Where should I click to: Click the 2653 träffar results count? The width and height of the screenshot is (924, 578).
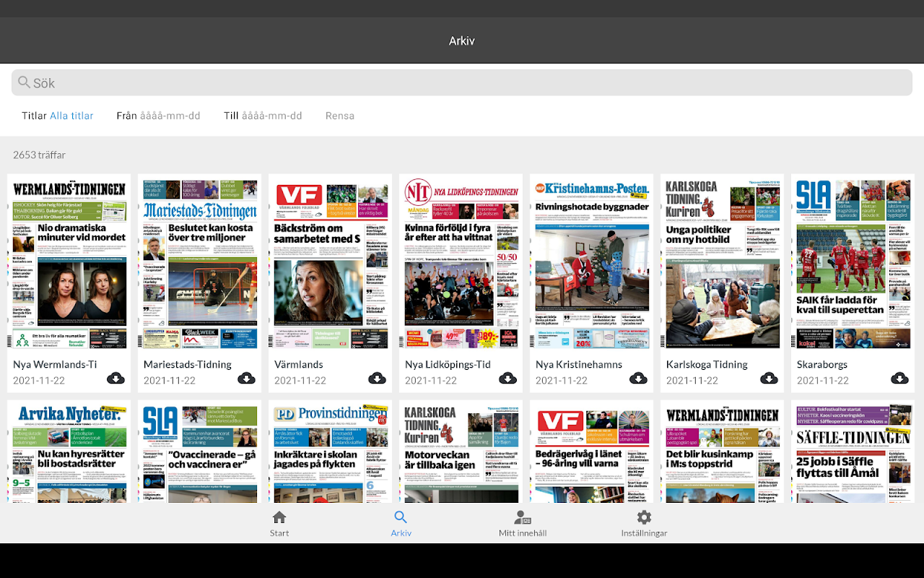39,155
